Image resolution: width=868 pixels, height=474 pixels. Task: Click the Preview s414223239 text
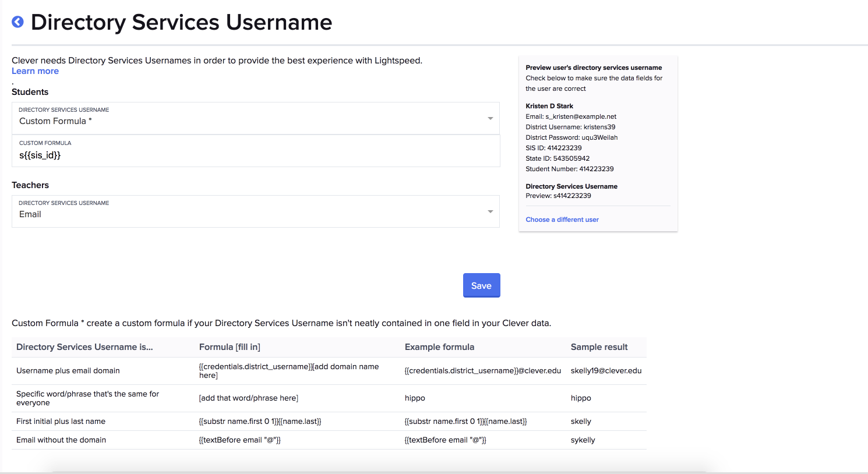tap(558, 196)
